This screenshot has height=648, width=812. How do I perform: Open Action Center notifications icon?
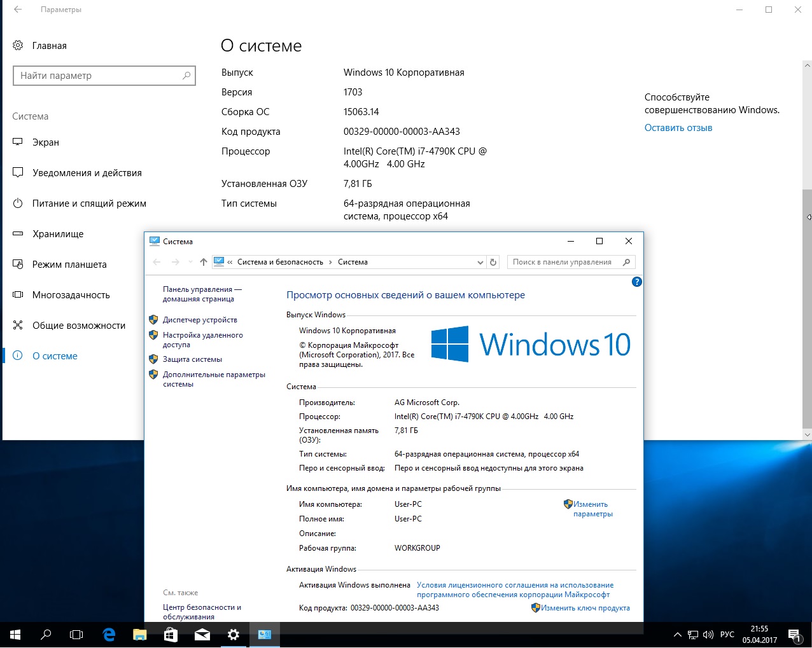[795, 635]
